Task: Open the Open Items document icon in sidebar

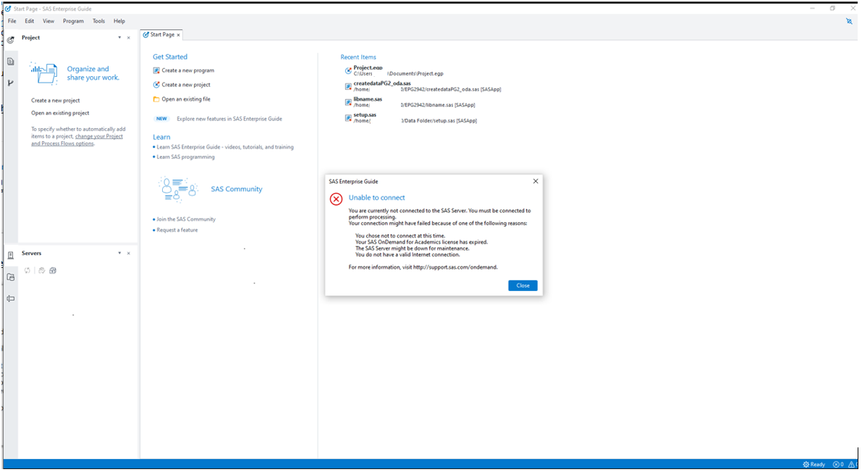Action: click(x=10, y=62)
